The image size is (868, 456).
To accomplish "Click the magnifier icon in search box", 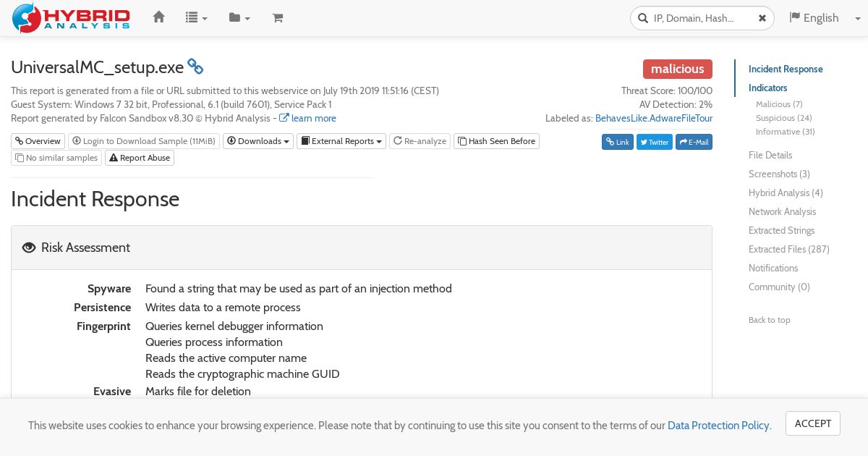I will (643, 18).
